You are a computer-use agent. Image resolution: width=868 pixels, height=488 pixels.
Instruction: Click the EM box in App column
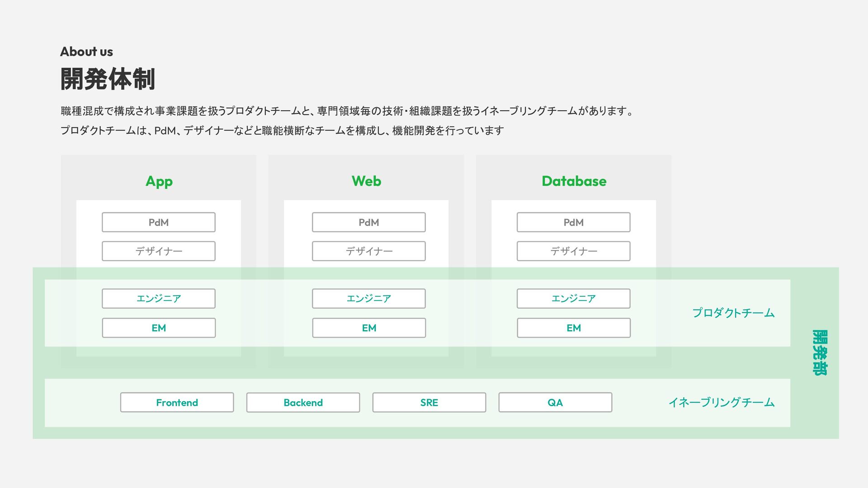tap(158, 328)
